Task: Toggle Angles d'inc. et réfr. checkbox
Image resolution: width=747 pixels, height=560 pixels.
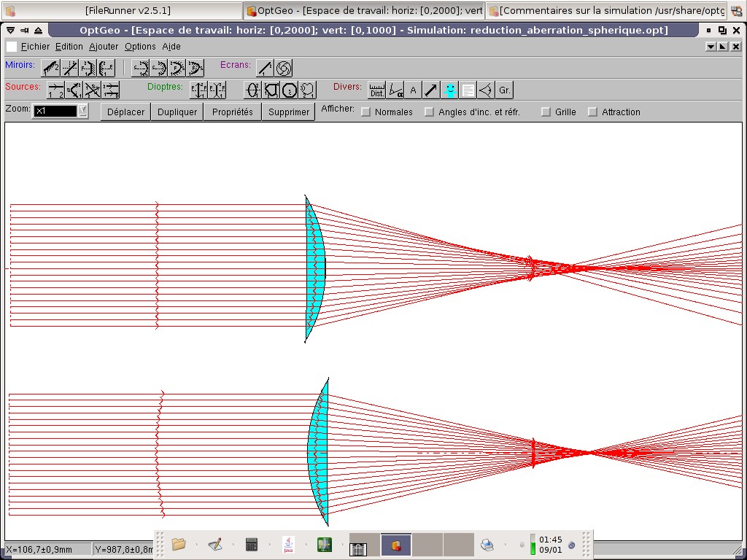Action: pos(430,112)
